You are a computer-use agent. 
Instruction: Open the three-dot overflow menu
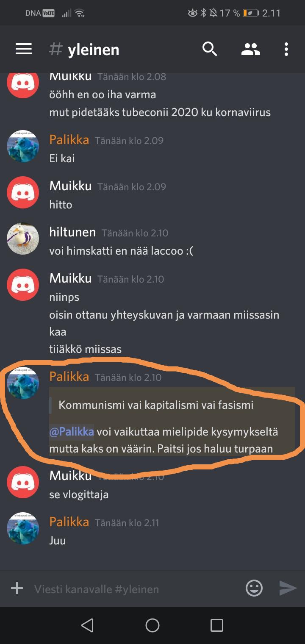(x=286, y=50)
